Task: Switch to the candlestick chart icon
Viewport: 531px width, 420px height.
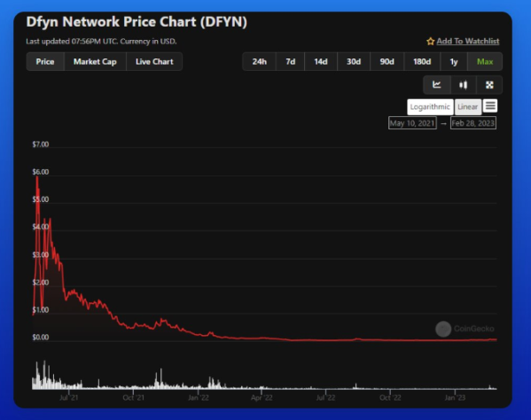Action: [x=464, y=84]
